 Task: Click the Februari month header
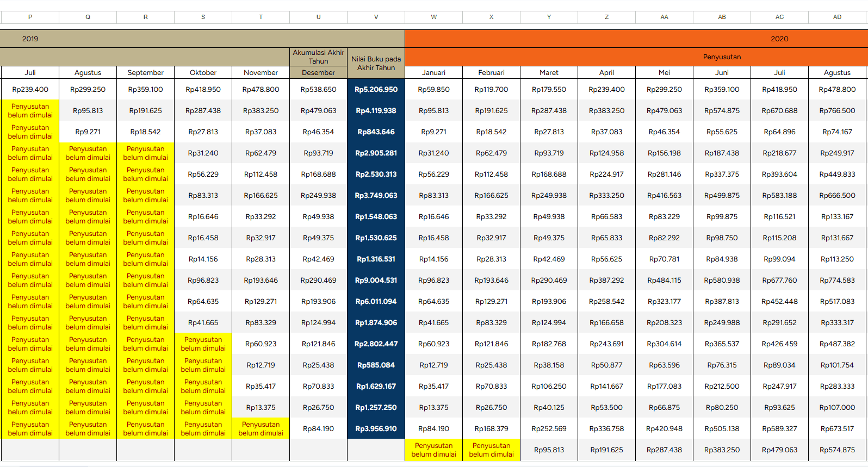pos(491,72)
